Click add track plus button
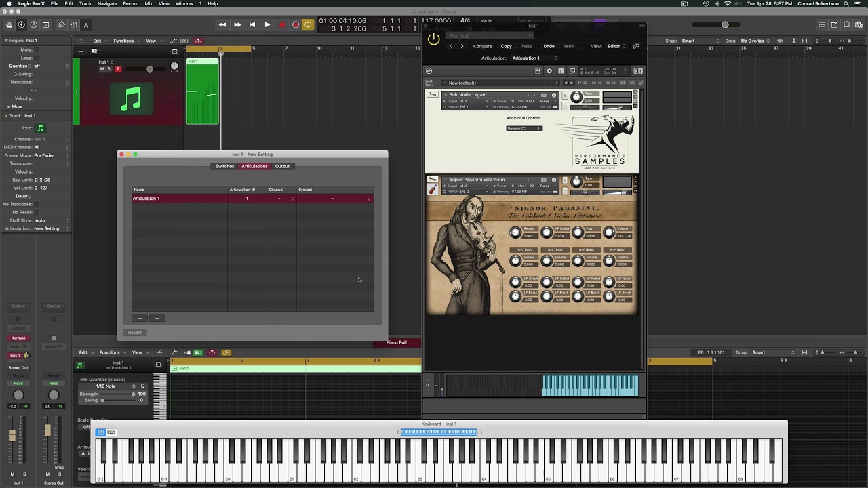The image size is (868, 488). (81, 51)
